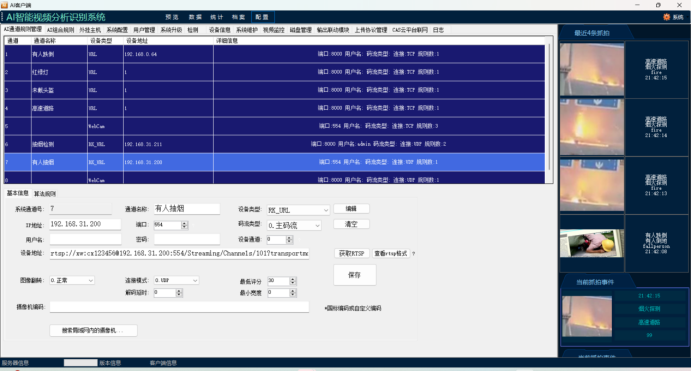This screenshot has height=371, width=692.
Task: Click the 端口 spinner arrows
Action: pyautogui.click(x=184, y=225)
